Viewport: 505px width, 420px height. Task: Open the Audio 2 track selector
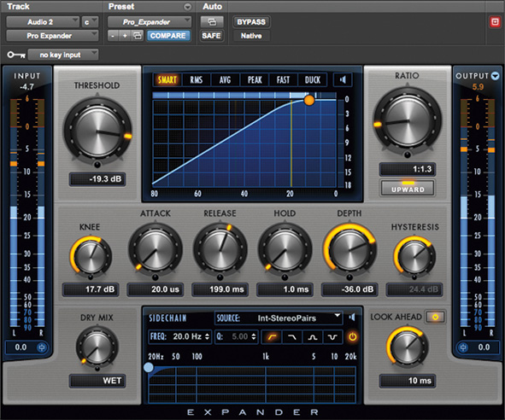tap(43, 22)
